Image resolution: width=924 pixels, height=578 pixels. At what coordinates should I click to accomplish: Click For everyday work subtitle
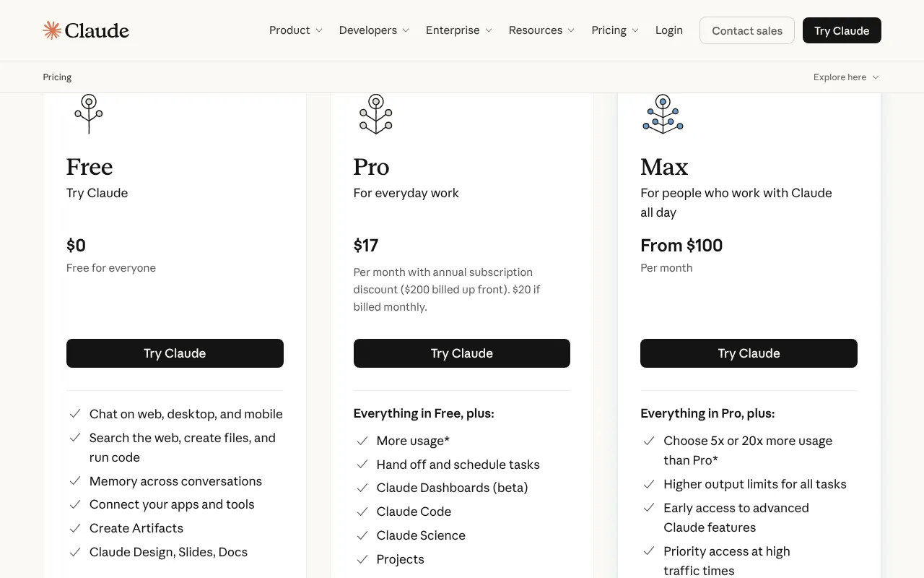(x=406, y=193)
